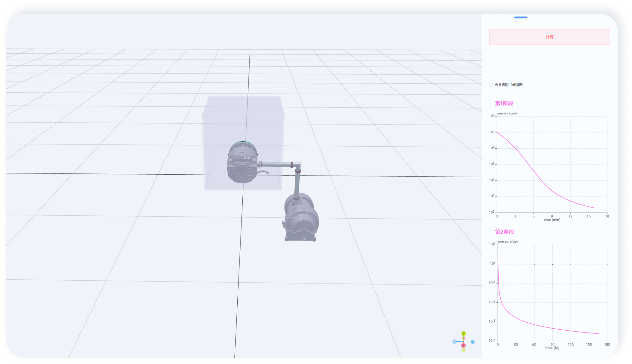Click the 'pressure(pa)' label of stage 2 chart

507,241
